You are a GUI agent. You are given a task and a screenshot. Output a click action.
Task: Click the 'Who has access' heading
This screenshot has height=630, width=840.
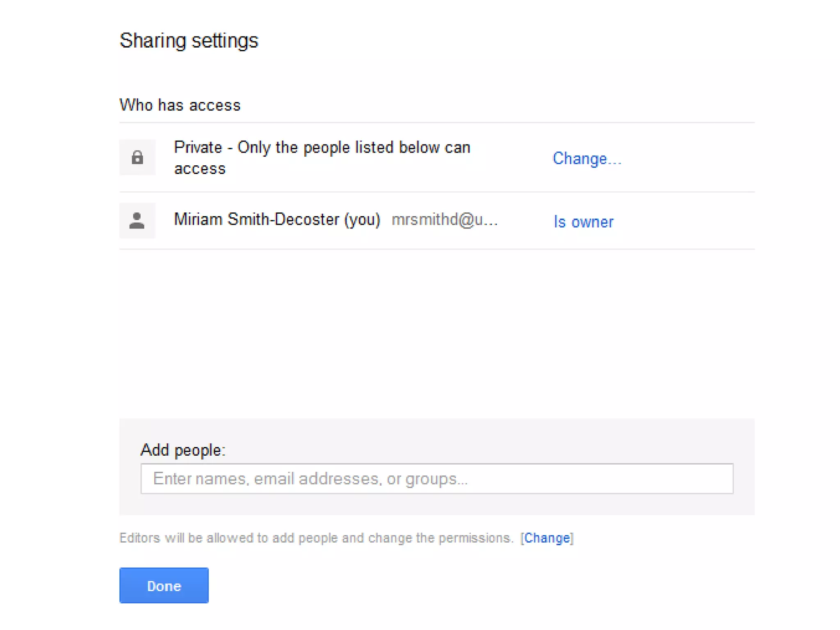pos(180,105)
